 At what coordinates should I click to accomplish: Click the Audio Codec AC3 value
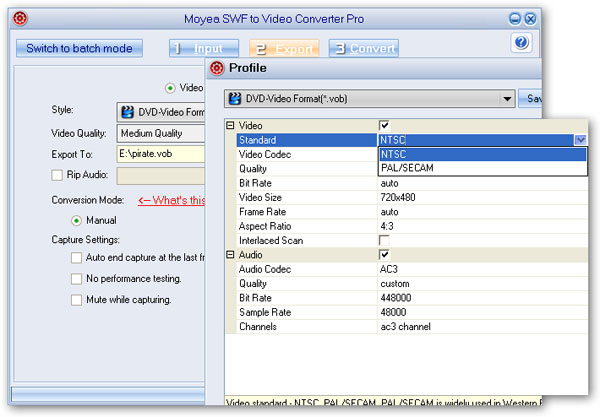(389, 269)
